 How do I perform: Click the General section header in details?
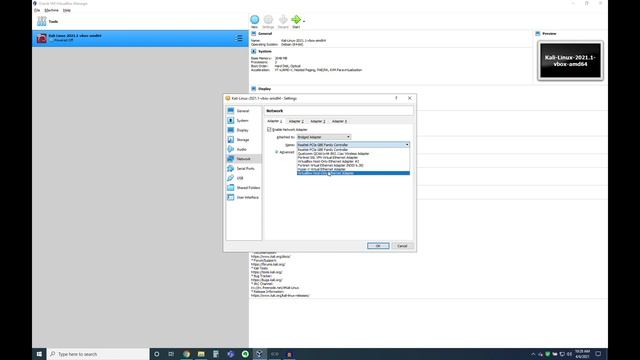tap(264, 33)
